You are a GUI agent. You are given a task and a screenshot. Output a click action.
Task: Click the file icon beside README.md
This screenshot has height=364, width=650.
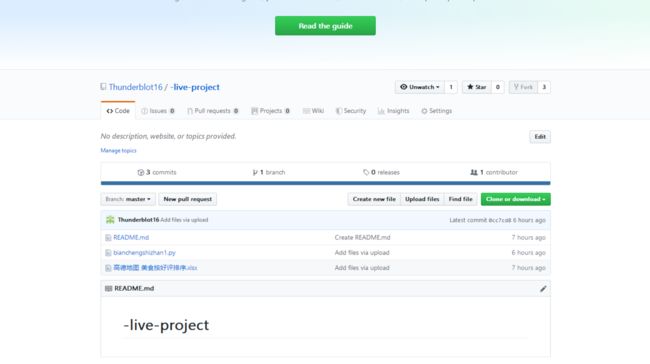tap(108, 238)
